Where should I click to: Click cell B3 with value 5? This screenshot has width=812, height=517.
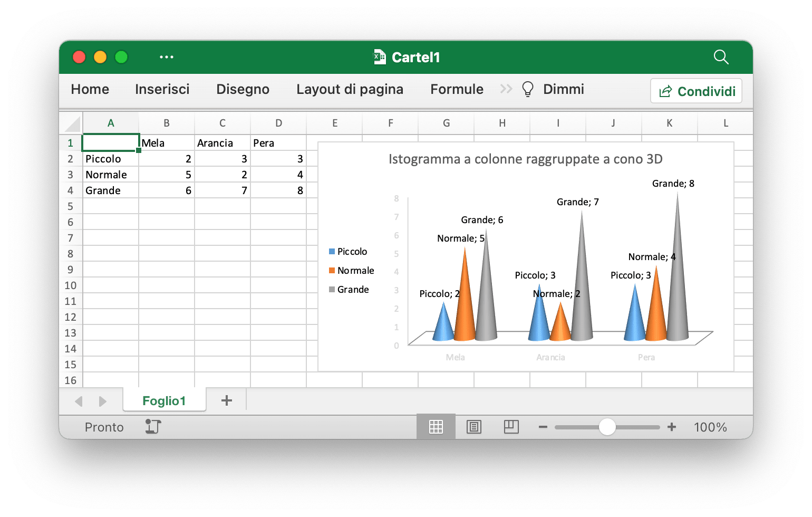coord(167,175)
